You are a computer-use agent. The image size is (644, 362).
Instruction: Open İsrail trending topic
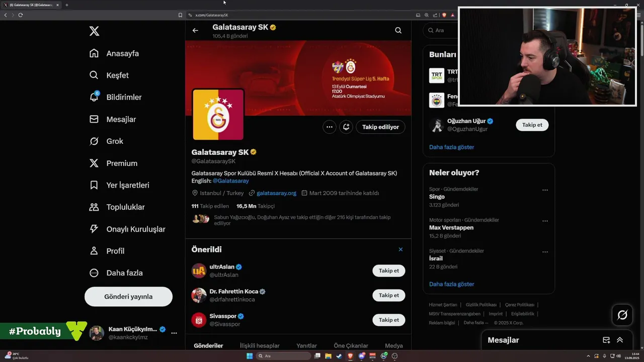[489, 258]
